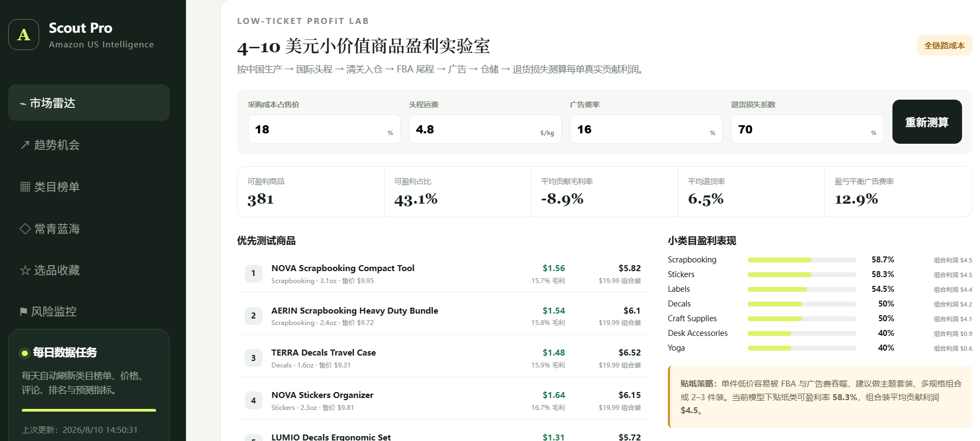
Task: Click the 58.7% Scrapbooking percentage
Action: point(883,260)
